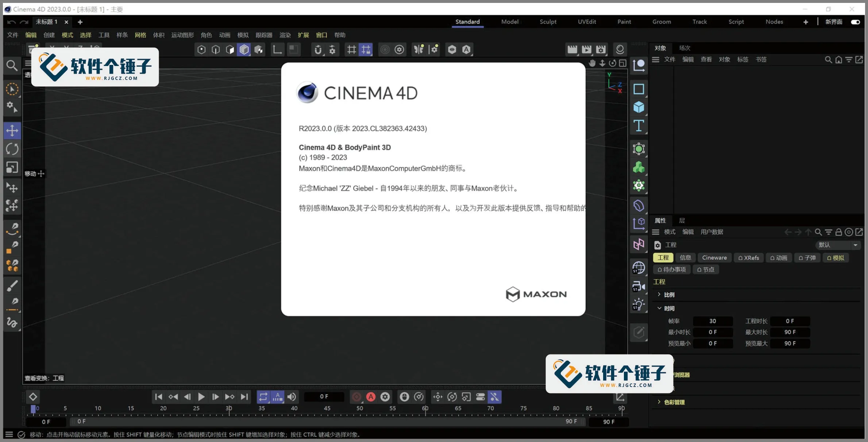The image size is (868, 442).
Task: Click the 帧率 field showing 30
Action: pyautogui.click(x=713, y=321)
